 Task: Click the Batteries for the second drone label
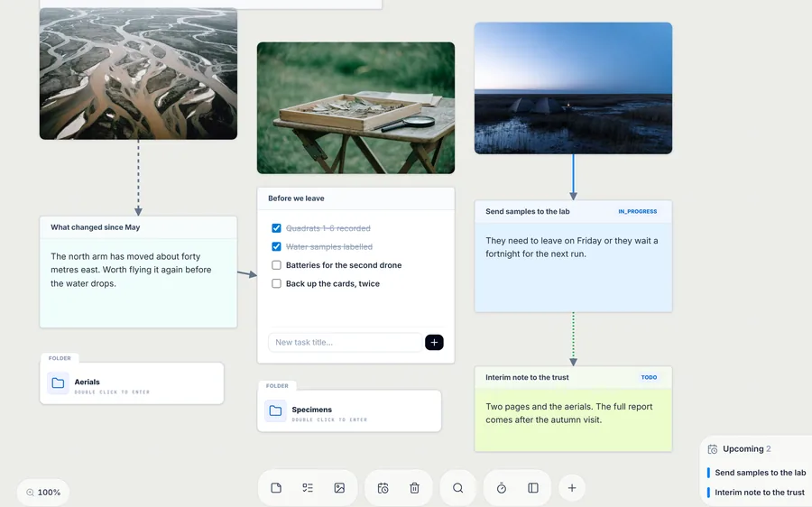pos(344,265)
